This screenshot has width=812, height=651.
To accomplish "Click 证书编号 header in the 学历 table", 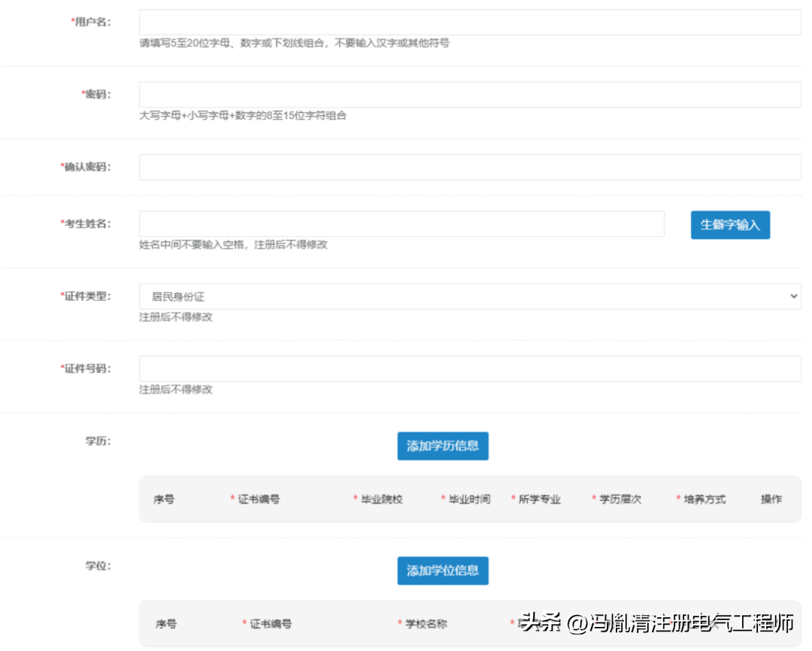I will (259, 499).
